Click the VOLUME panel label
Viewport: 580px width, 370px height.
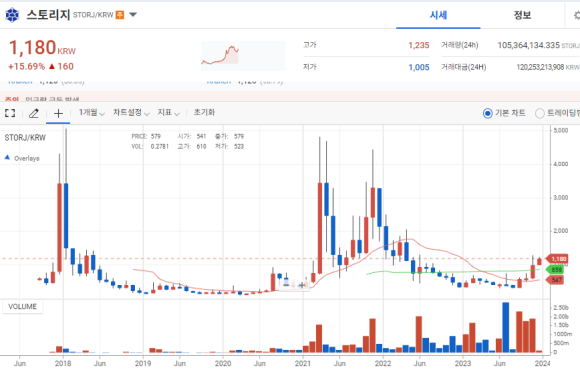point(23,307)
